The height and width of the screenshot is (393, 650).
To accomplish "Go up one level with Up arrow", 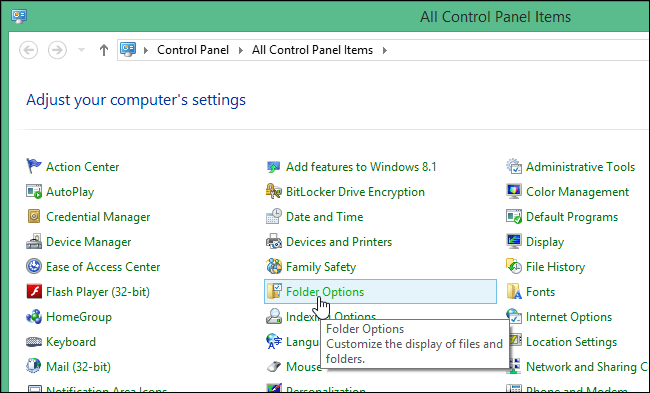I will (x=104, y=50).
